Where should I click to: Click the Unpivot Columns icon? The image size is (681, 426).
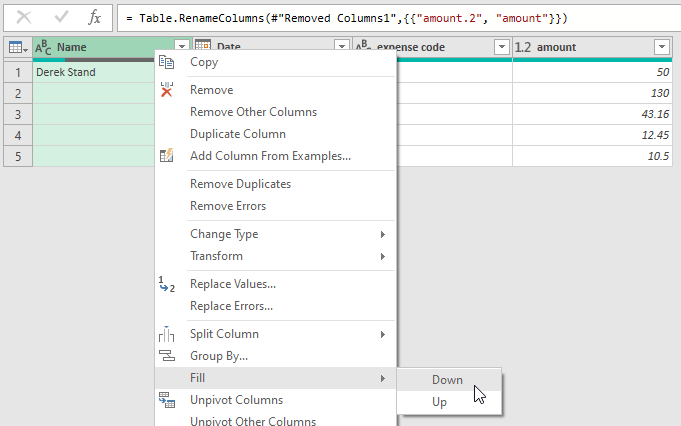167,400
